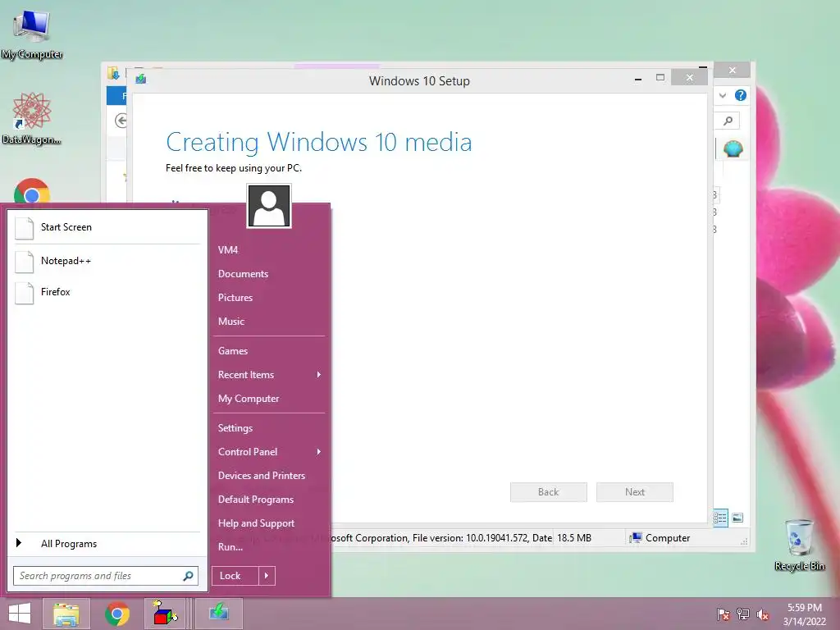The height and width of the screenshot is (630, 840).
Task: Open Help and Support
Action: tap(256, 523)
